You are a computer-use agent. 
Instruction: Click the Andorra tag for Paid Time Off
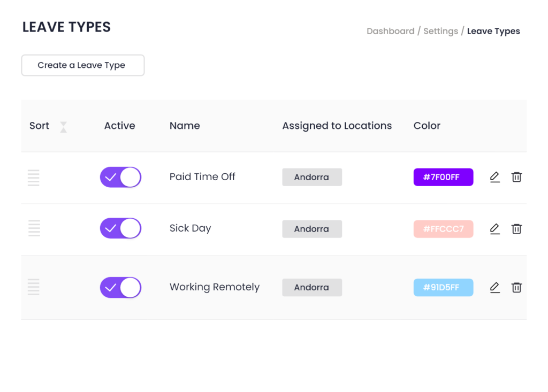pos(311,177)
